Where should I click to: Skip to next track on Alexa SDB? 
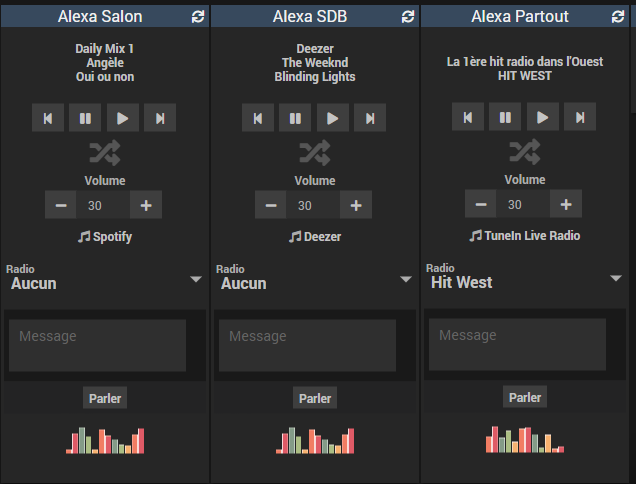pos(370,118)
